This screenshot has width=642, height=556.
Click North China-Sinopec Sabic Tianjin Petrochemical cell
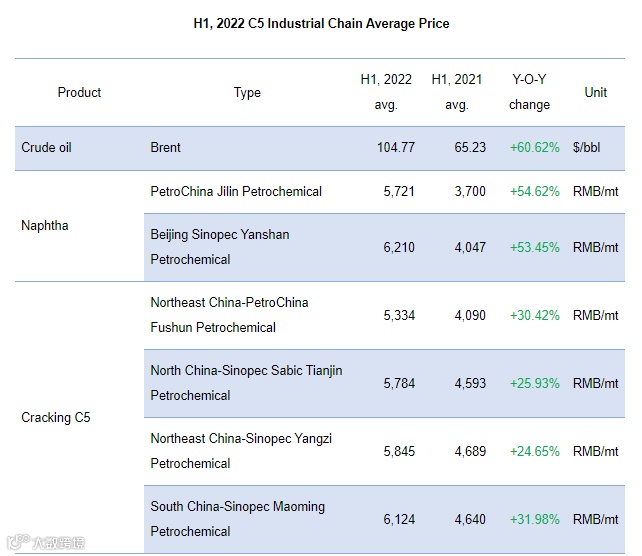click(246, 383)
